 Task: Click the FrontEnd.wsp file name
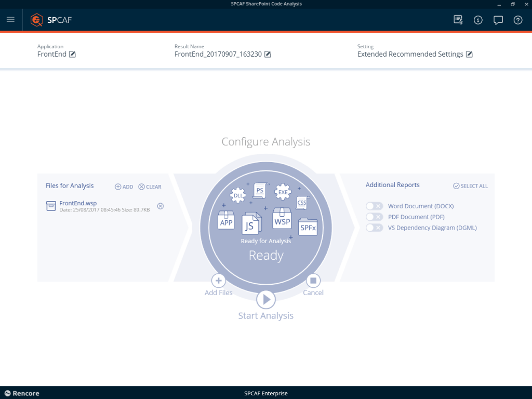coord(78,203)
